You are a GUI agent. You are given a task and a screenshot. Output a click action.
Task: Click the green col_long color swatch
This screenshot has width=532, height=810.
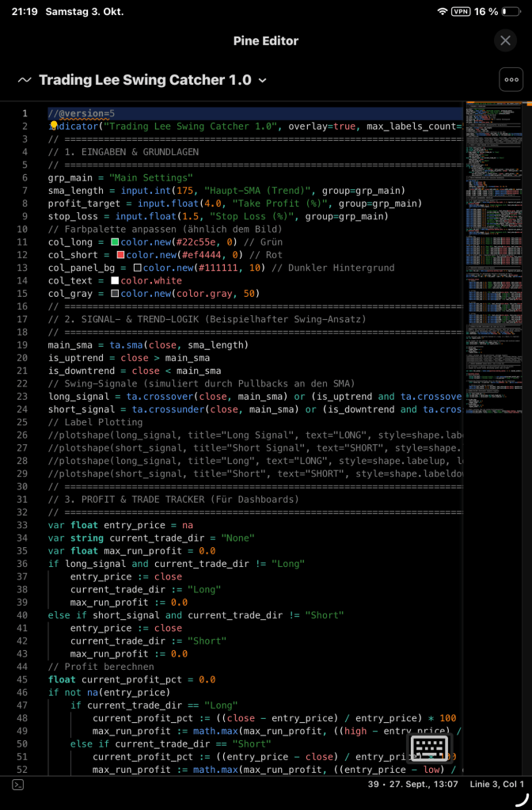(115, 241)
